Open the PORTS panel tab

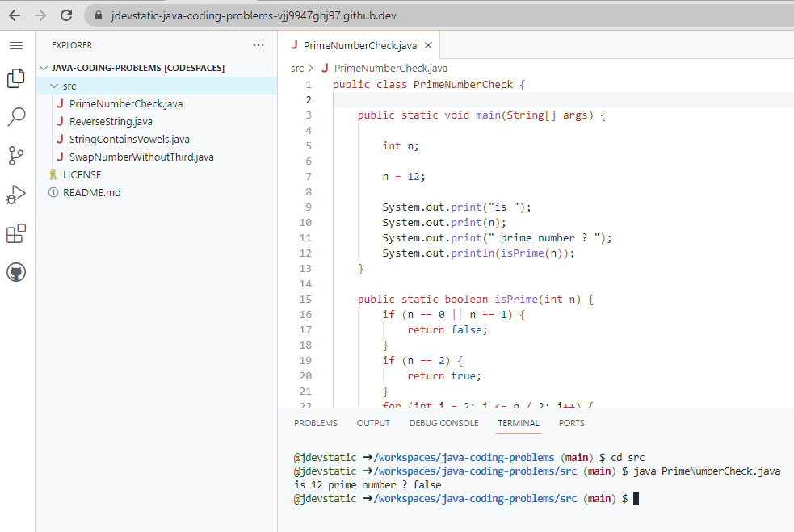click(x=571, y=422)
